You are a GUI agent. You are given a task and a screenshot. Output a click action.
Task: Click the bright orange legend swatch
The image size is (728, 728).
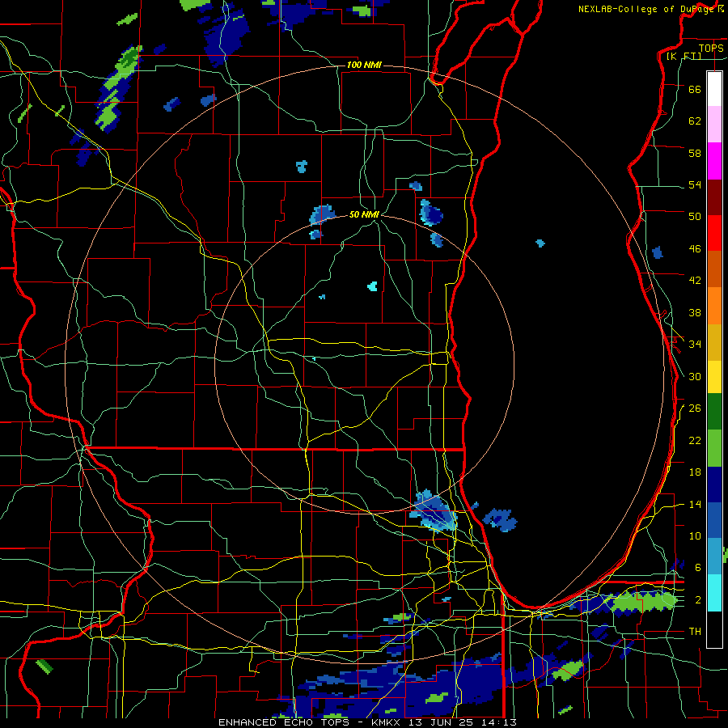click(x=714, y=306)
